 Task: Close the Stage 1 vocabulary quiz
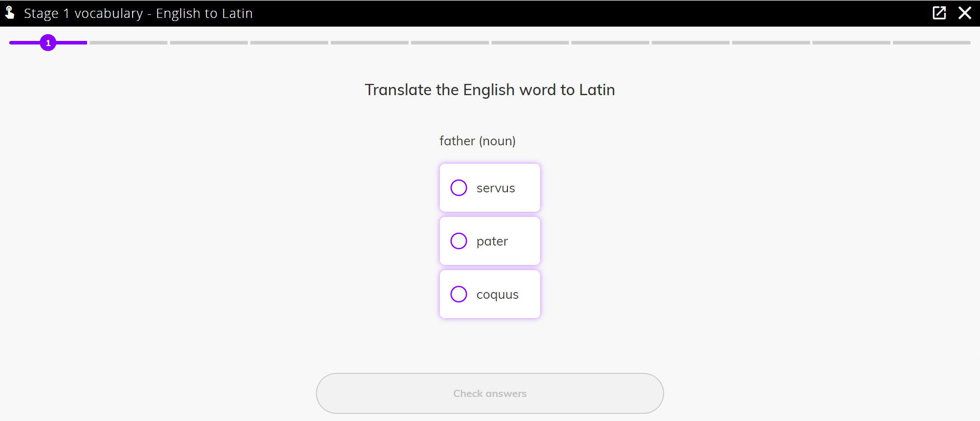click(x=965, y=13)
